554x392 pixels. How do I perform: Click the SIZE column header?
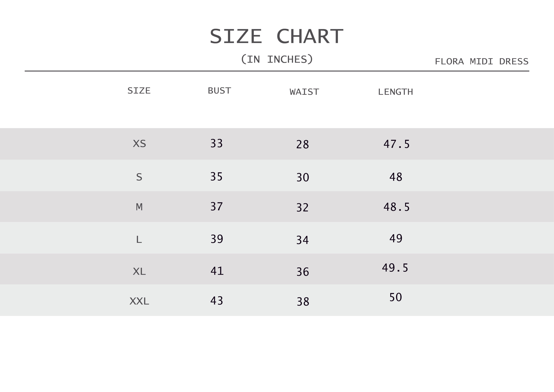tap(139, 91)
